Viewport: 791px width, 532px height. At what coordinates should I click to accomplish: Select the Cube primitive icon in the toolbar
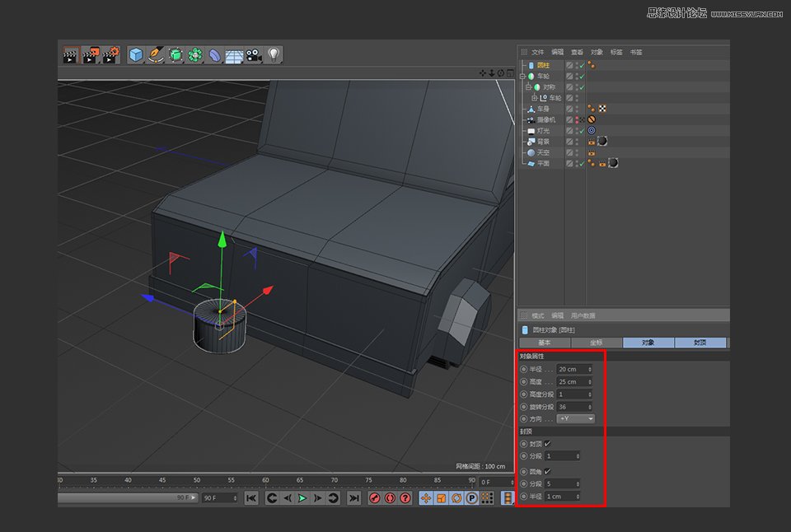tap(136, 56)
